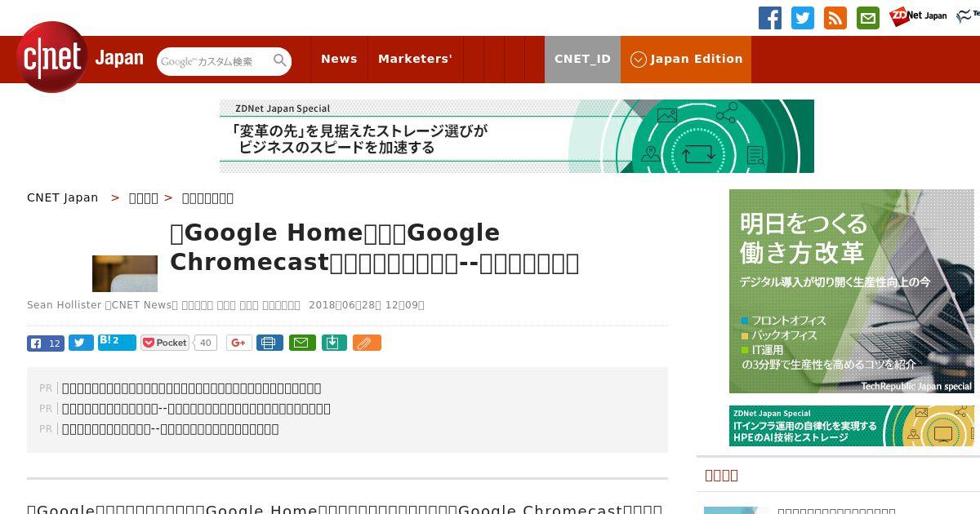This screenshot has width=980, height=514.
Task: Open the third PR link
Action: [171, 429]
